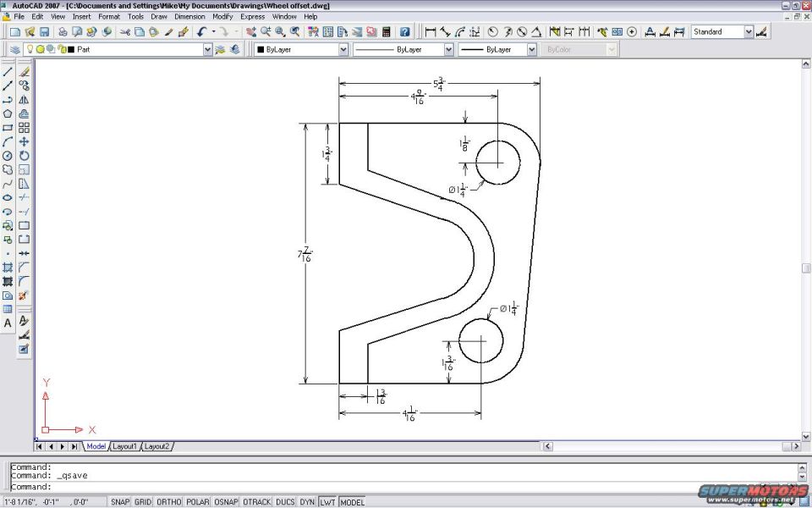This screenshot has height=508, width=812.
Task: Cut selection with the scissors icon
Action: 125,31
